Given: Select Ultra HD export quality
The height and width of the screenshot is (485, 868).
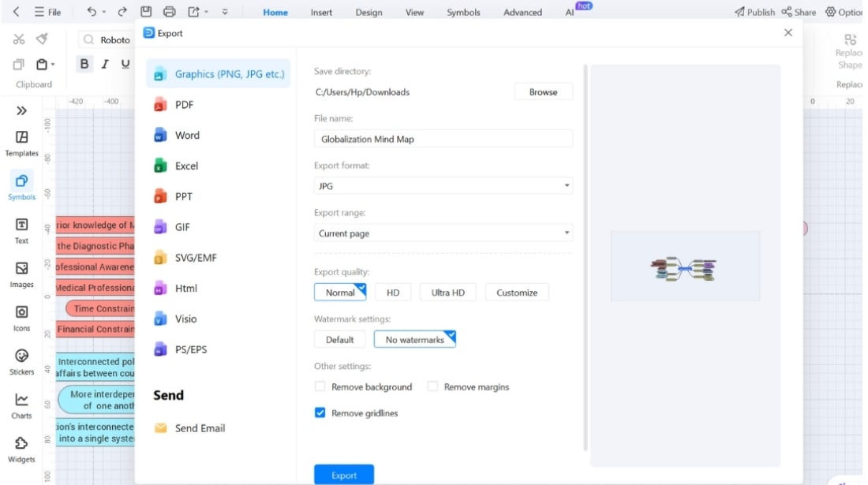Looking at the screenshot, I should (x=448, y=292).
